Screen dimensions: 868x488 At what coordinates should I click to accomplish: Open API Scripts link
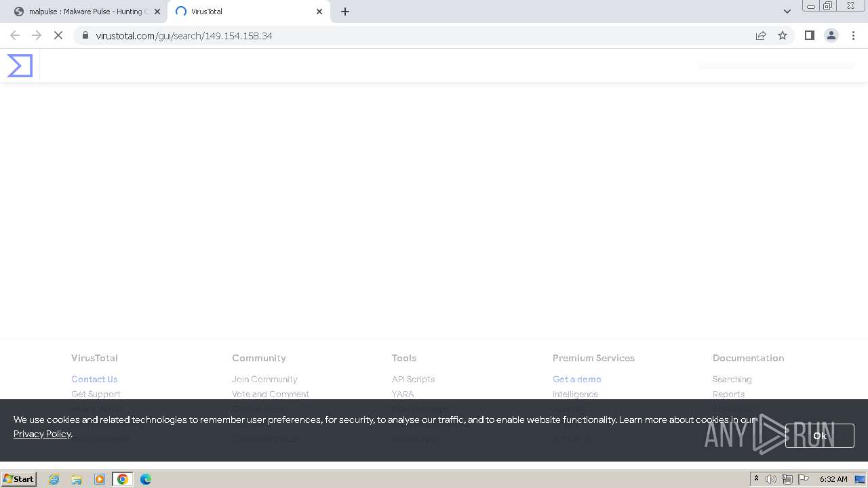coord(413,379)
